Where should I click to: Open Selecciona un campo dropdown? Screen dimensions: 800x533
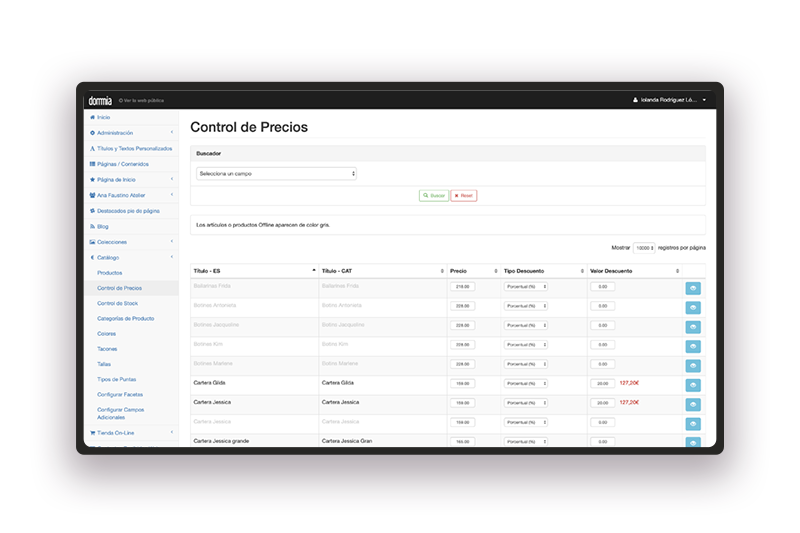[276, 173]
